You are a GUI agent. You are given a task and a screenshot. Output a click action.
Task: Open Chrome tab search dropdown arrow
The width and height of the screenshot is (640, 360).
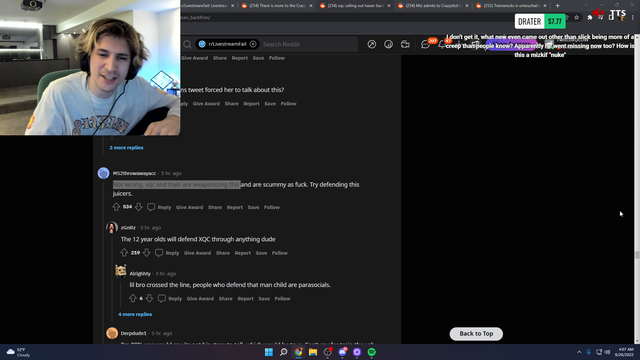pyautogui.click(x=587, y=5)
